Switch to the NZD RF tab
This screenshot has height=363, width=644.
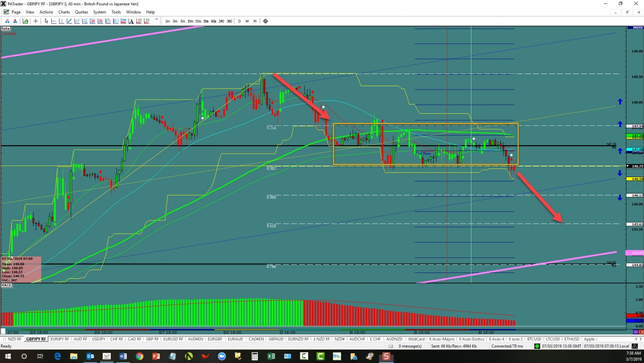(x=15, y=339)
